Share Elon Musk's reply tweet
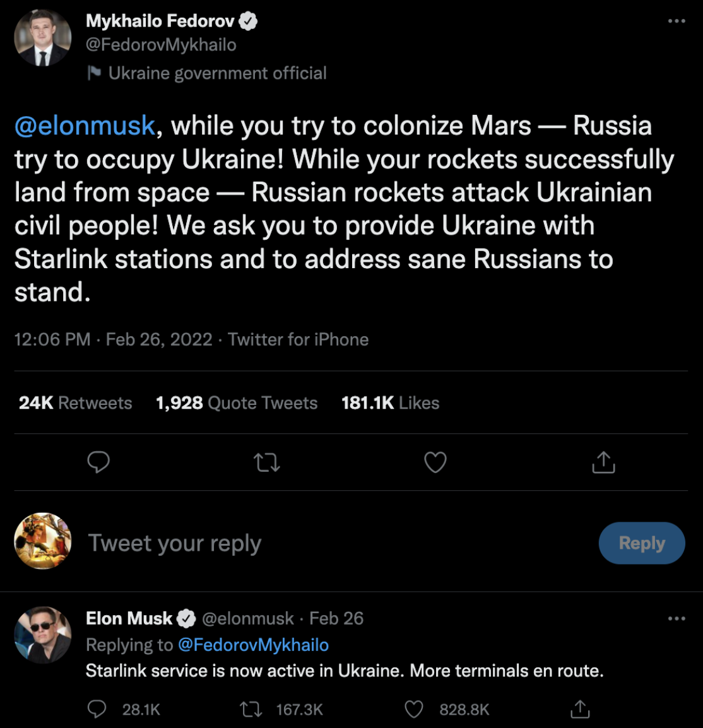Image resolution: width=703 pixels, height=728 pixels. (580, 709)
